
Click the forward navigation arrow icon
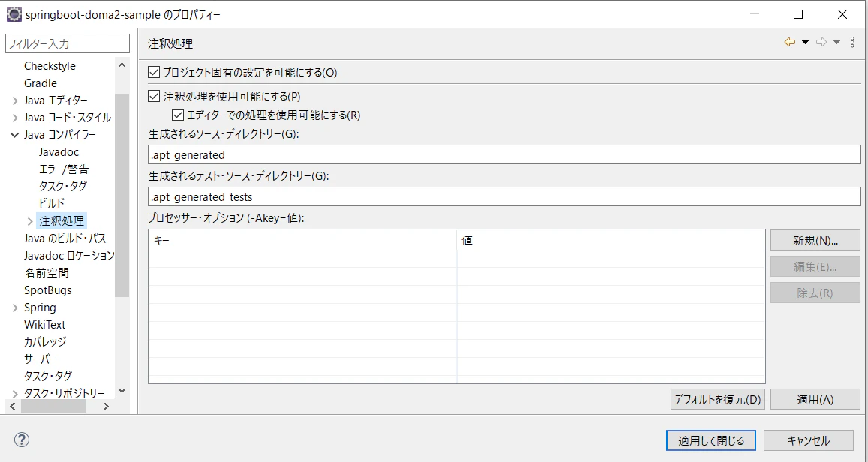pyautogui.click(x=821, y=43)
